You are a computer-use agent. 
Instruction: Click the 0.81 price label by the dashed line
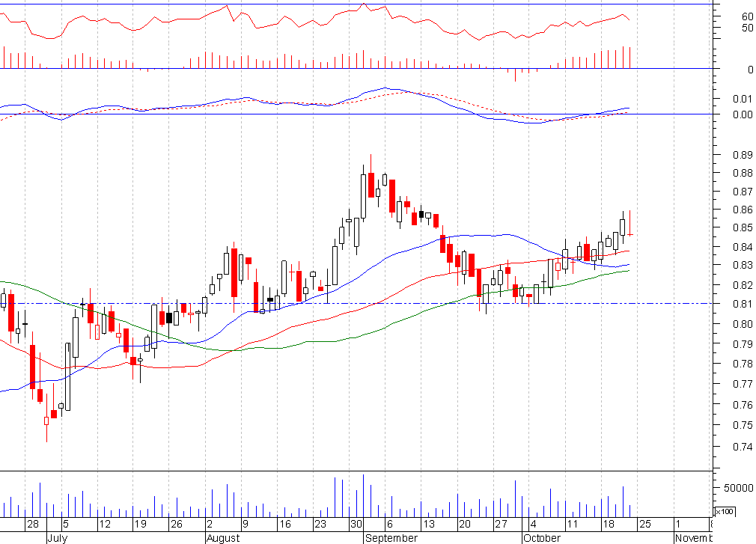[743, 304]
